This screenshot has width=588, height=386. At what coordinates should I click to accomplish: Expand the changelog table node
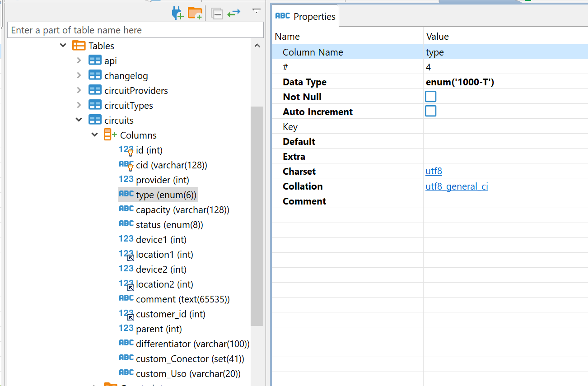pyautogui.click(x=79, y=75)
